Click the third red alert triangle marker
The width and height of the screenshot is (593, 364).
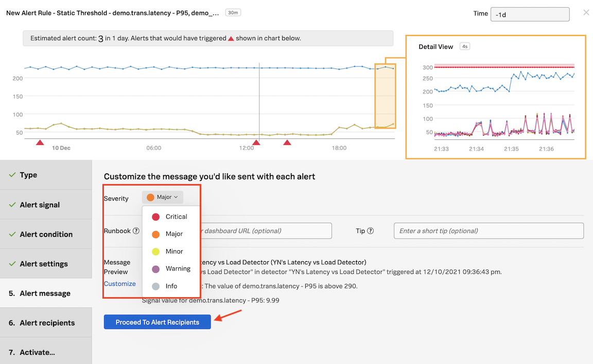[287, 142]
